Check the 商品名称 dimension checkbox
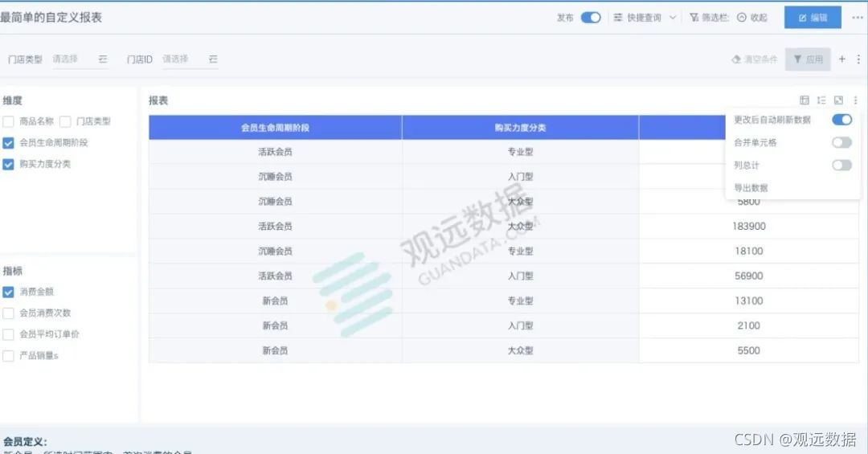The height and width of the screenshot is (454, 868). [8, 121]
